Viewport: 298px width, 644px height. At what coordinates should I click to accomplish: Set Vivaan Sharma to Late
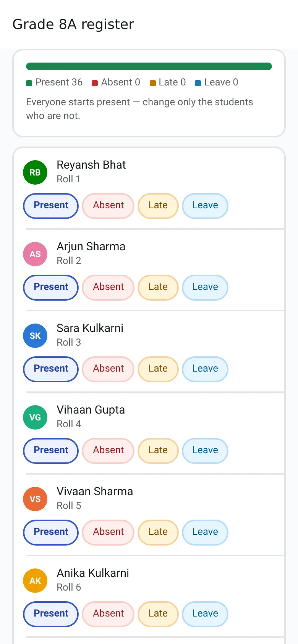[x=158, y=532]
